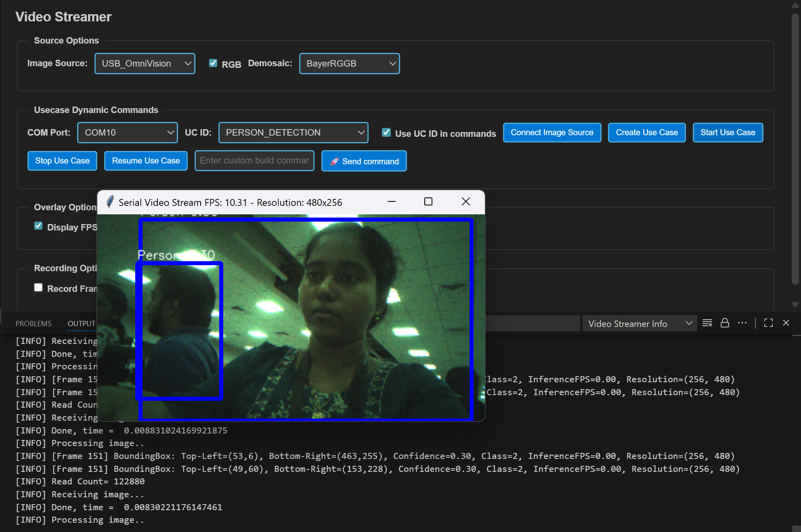The image size is (801, 532).
Task: Maximize the output panel size
Action: click(768, 323)
